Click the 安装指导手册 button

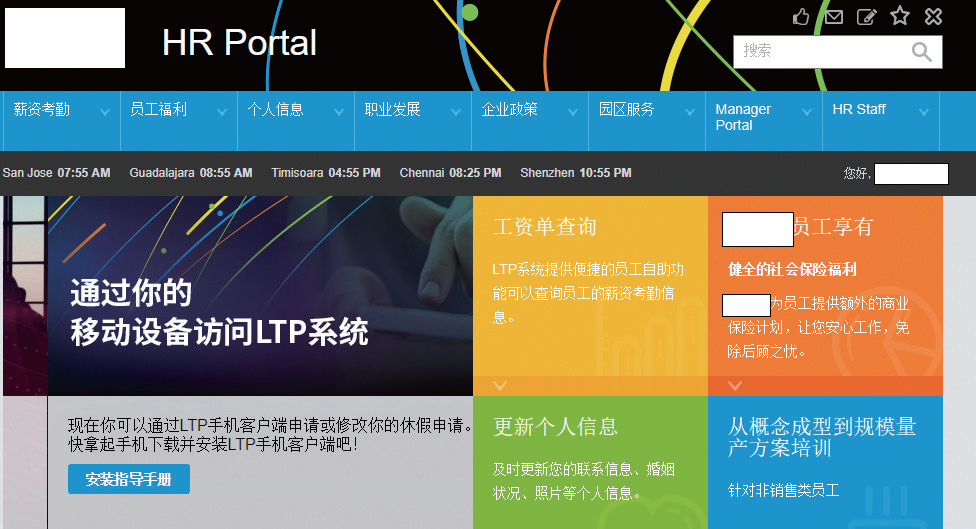click(129, 479)
